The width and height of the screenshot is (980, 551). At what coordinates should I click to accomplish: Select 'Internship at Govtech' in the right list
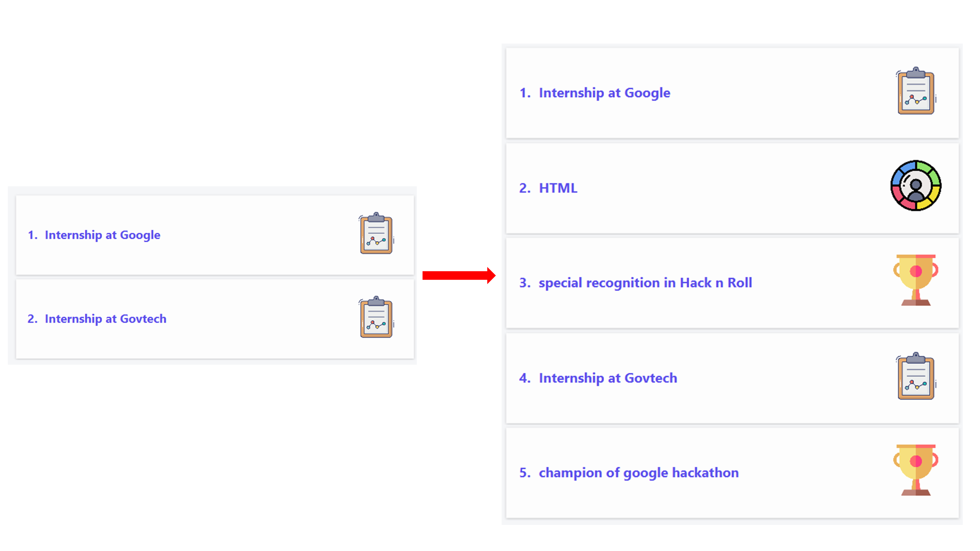pyautogui.click(x=608, y=378)
